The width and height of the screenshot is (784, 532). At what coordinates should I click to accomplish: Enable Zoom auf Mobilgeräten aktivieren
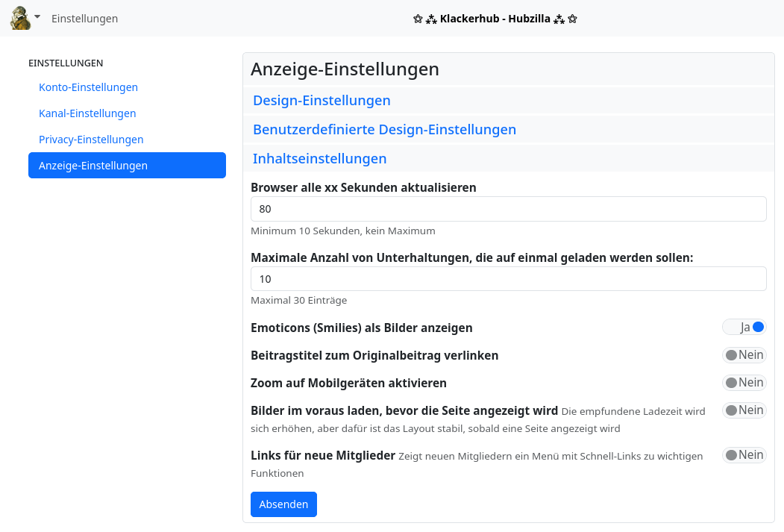point(744,382)
